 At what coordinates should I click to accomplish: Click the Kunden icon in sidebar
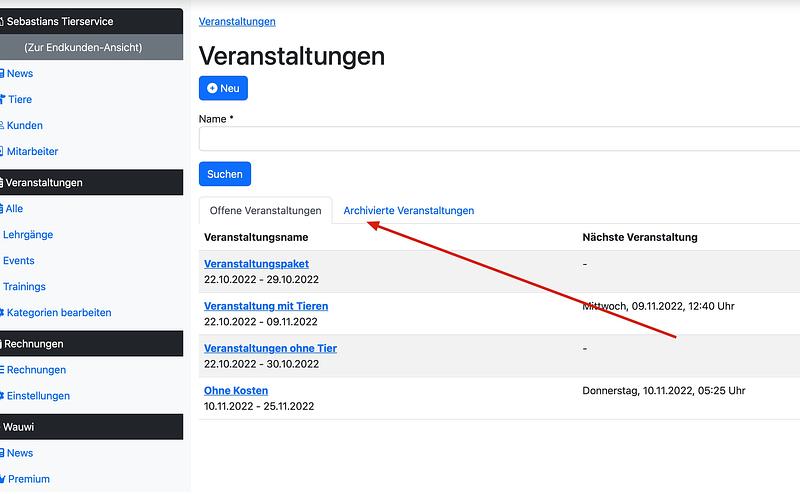click(2, 125)
